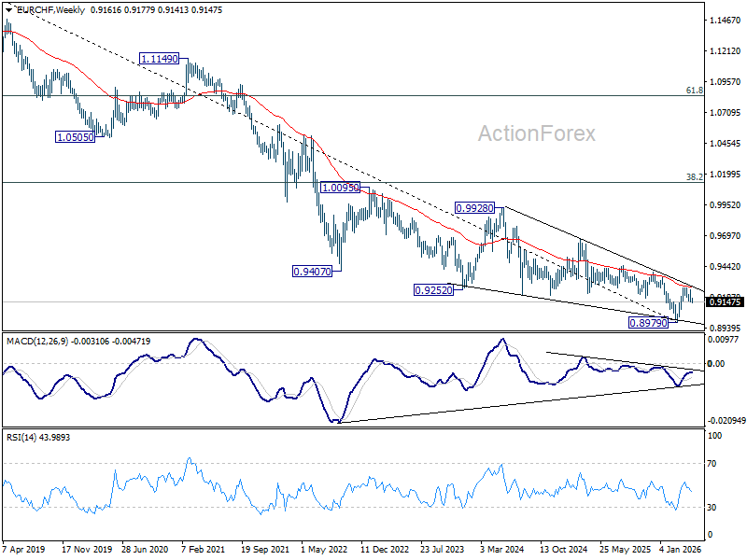Click the MACD(12,26,9) indicator label
The height and width of the screenshot is (560, 747).
click(x=37, y=342)
